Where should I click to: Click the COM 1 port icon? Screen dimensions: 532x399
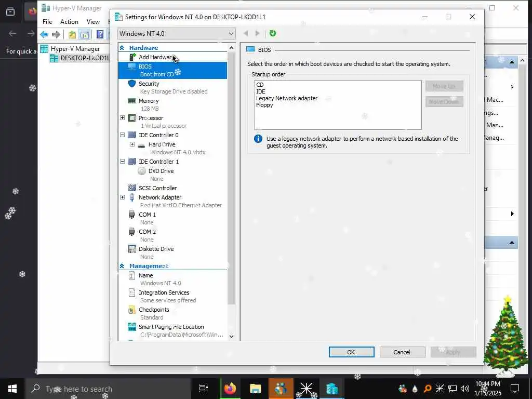tap(131, 215)
